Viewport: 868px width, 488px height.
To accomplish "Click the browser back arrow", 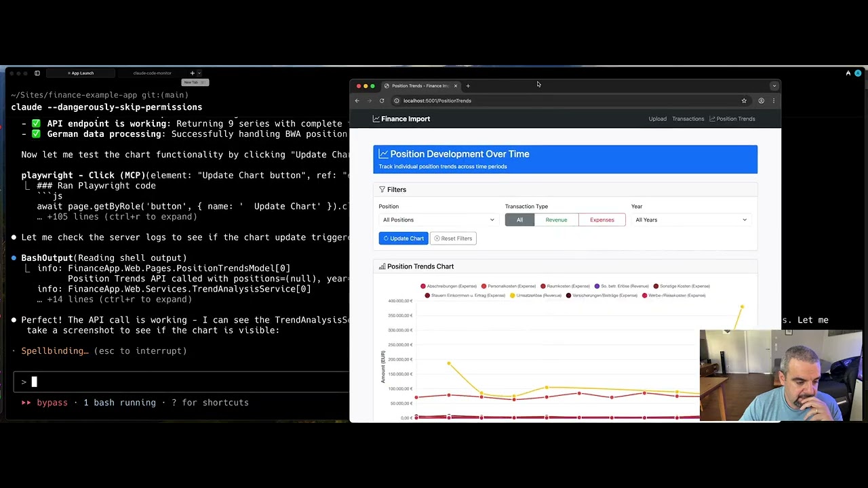I will tap(357, 101).
